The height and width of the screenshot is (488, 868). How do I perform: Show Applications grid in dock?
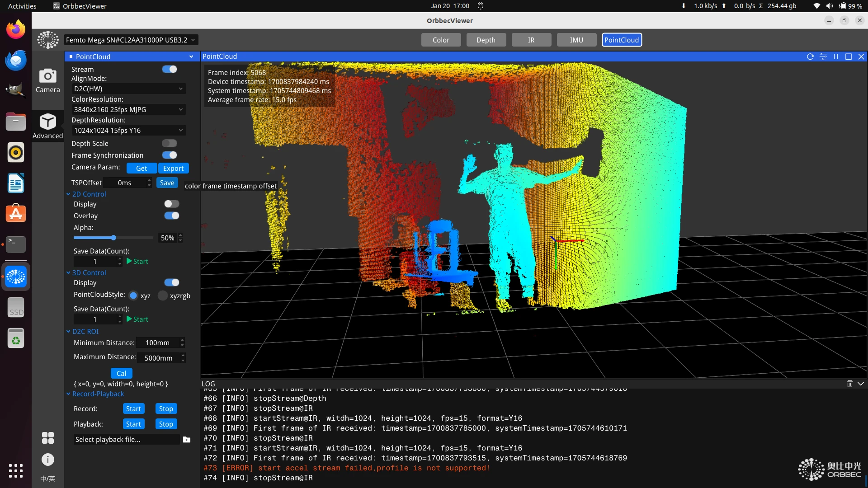coord(16,470)
